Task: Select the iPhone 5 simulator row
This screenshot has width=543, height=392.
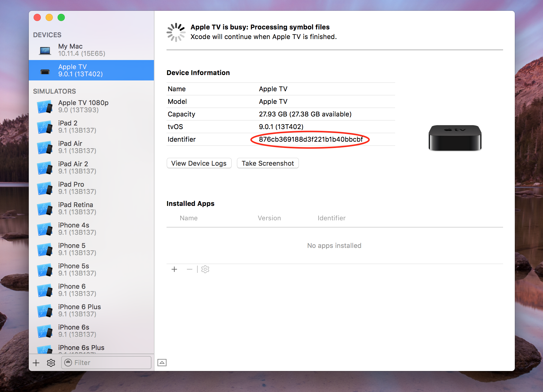Action: click(91, 249)
